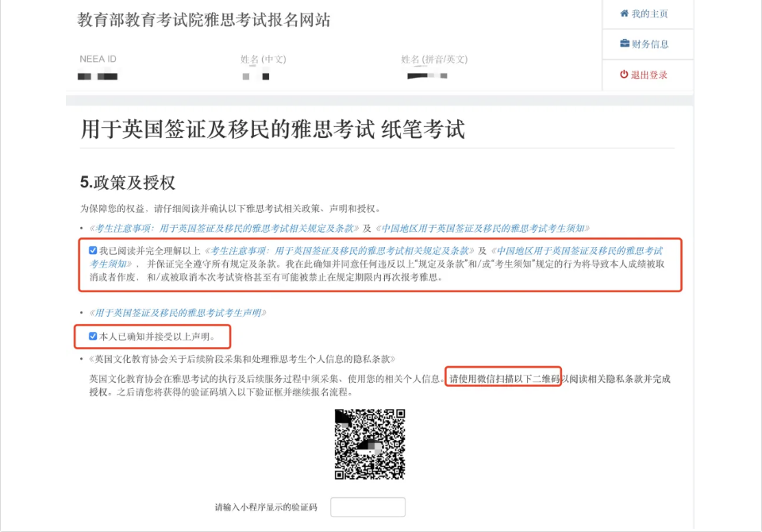Click label 请输入小程序显示的验证码
This screenshot has height=532, width=762.
(266, 507)
